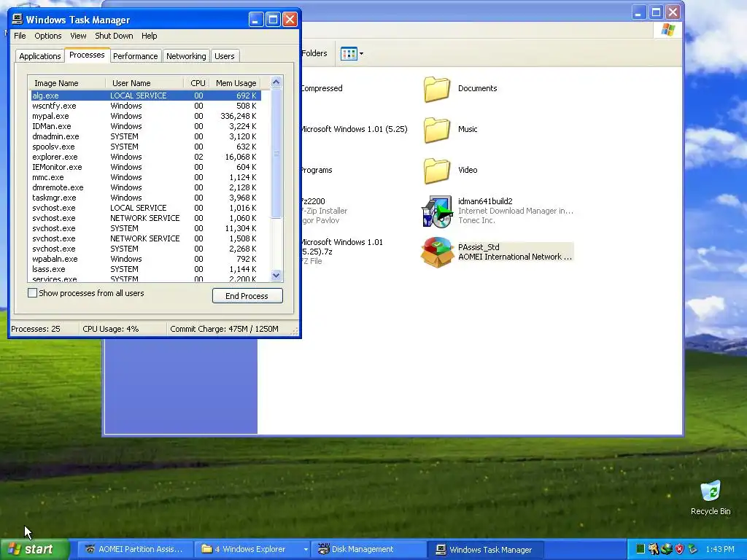Click Windows flag logo in Explorer window
The image size is (747, 560).
tap(668, 30)
